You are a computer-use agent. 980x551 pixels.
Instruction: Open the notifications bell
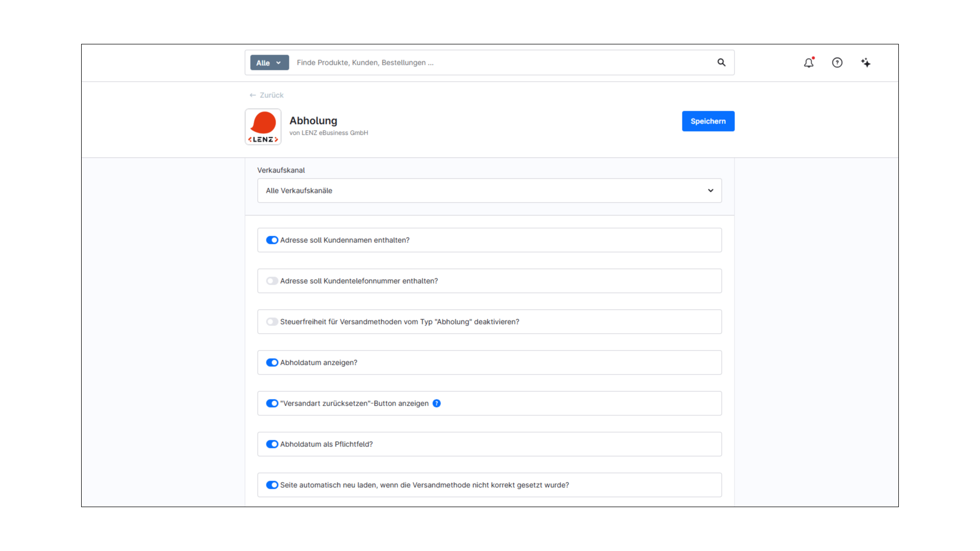pyautogui.click(x=809, y=63)
